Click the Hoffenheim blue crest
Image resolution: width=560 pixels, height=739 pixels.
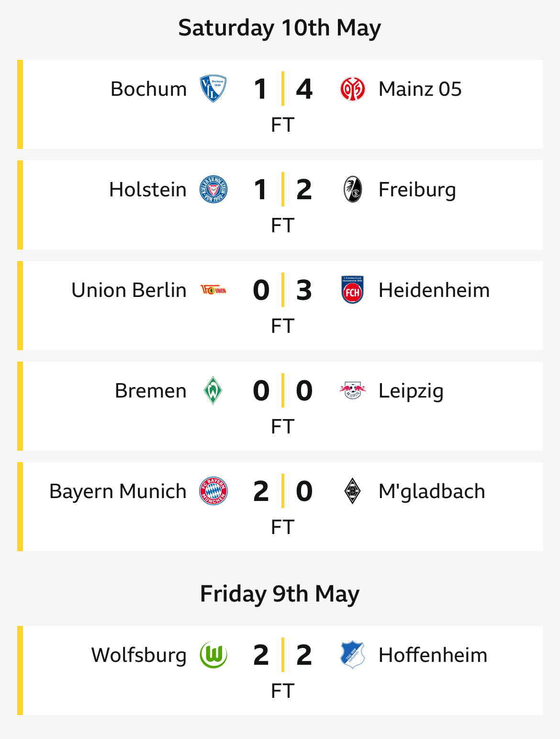point(353,655)
